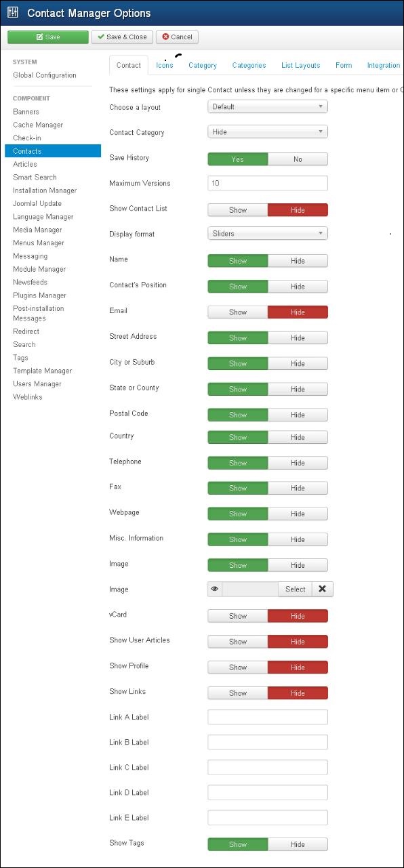
Task: Switch to the Integration tab
Action: pyautogui.click(x=383, y=65)
